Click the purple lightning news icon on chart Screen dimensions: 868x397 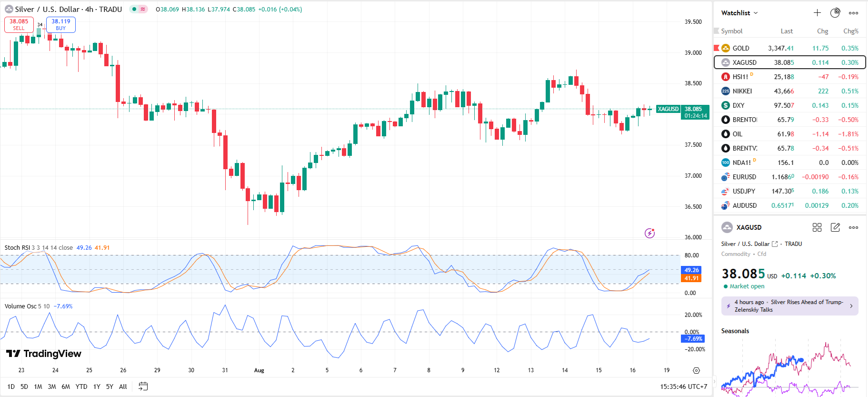click(649, 233)
